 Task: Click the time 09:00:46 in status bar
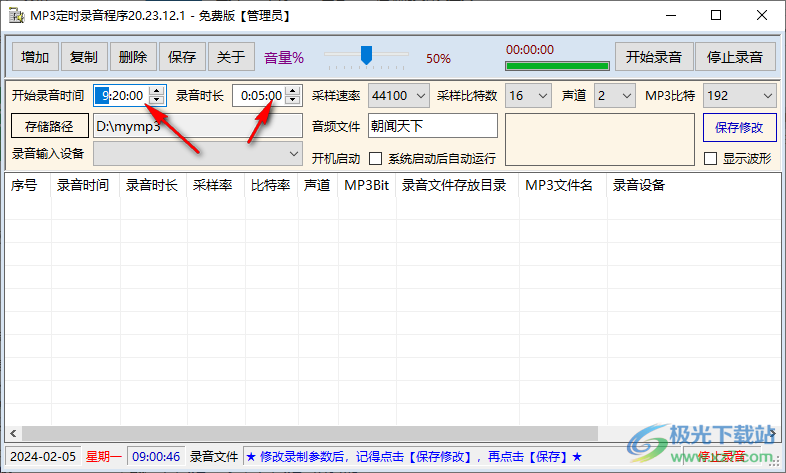156,456
